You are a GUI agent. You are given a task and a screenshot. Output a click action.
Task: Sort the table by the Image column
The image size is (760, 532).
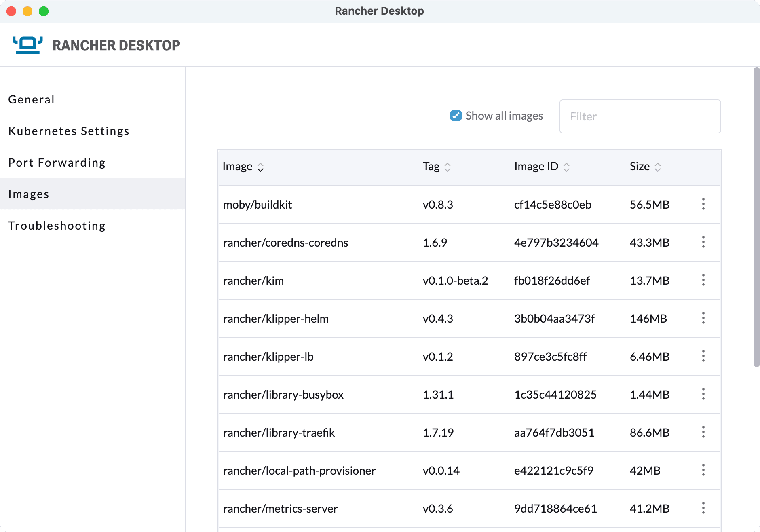click(x=243, y=167)
